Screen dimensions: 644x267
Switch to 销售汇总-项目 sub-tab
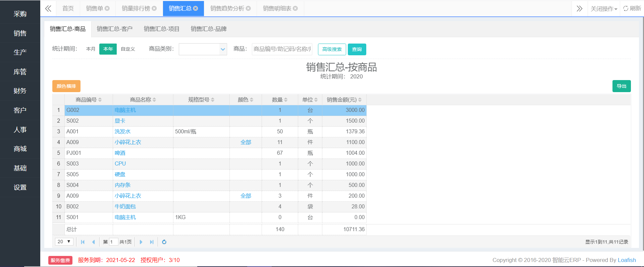tap(162, 29)
